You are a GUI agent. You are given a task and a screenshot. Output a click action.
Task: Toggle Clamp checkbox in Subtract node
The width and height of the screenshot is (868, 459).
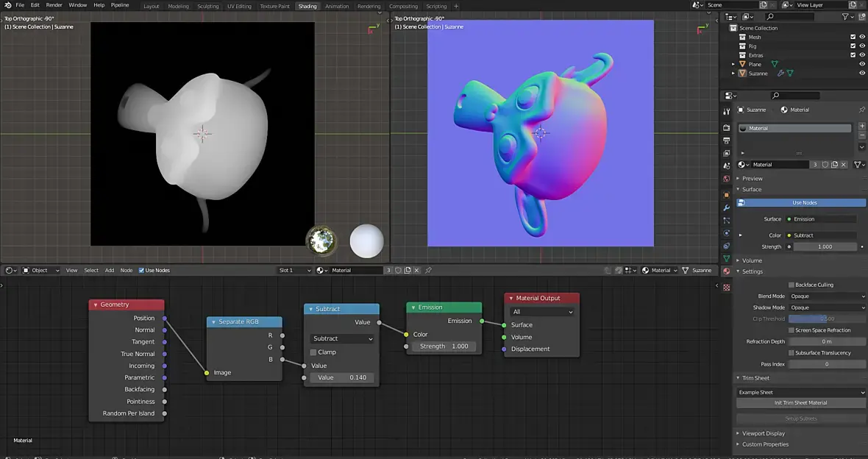(313, 352)
